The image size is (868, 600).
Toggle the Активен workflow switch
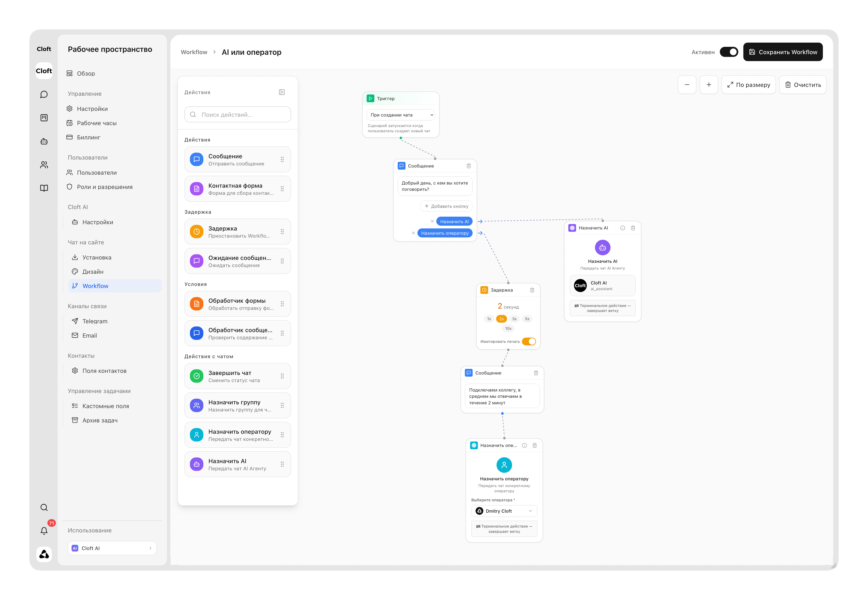coord(729,52)
